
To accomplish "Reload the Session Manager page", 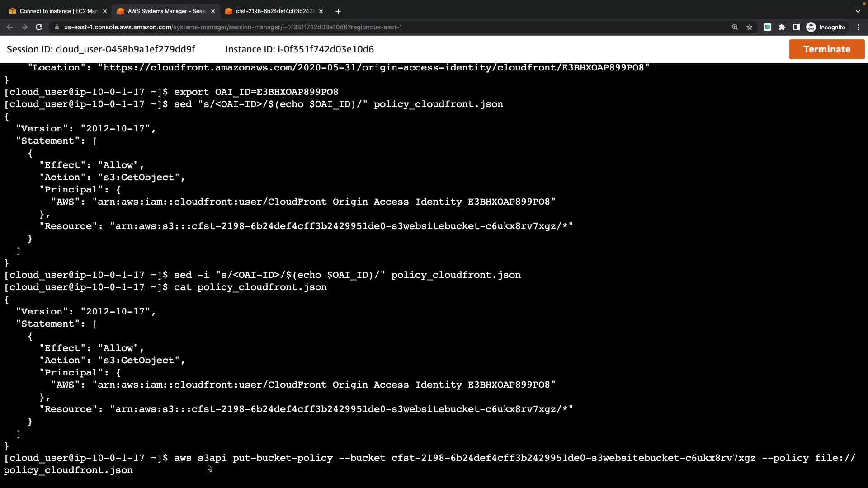I will click(39, 27).
